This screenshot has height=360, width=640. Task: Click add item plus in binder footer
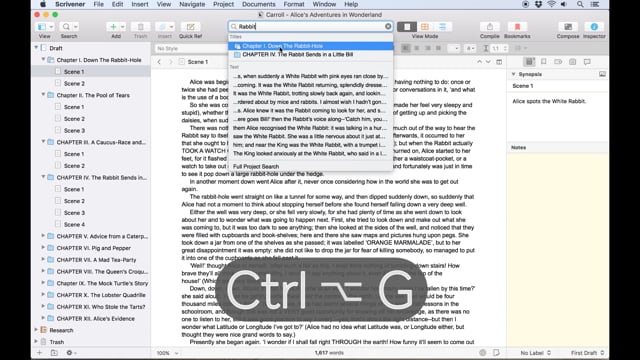[39, 353]
